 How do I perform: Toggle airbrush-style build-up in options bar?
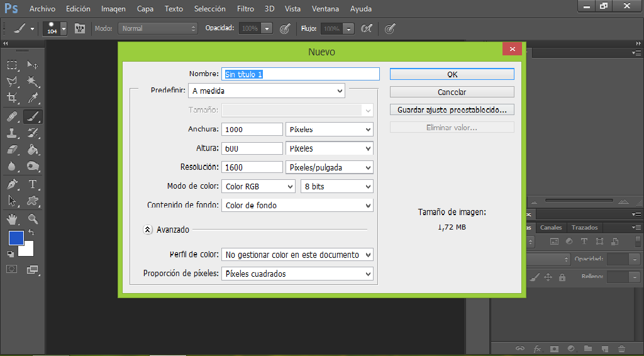coord(365,28)
